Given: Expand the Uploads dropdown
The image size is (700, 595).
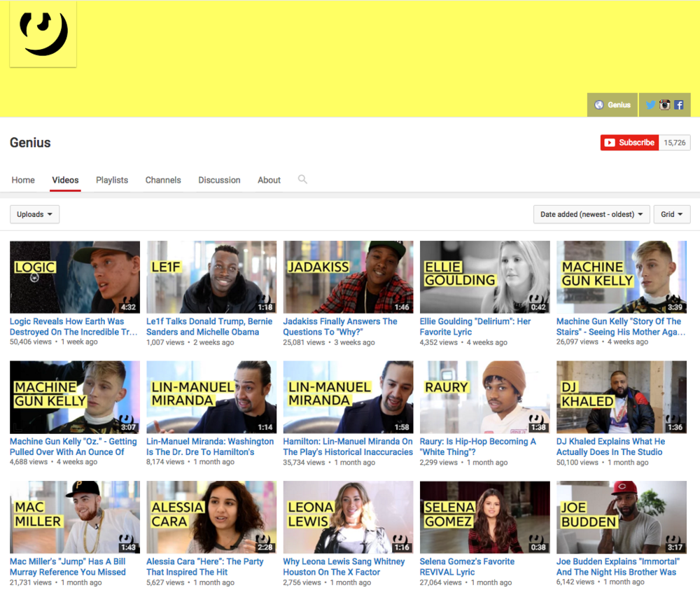Looking at the screenshot, I should point(34,214).
